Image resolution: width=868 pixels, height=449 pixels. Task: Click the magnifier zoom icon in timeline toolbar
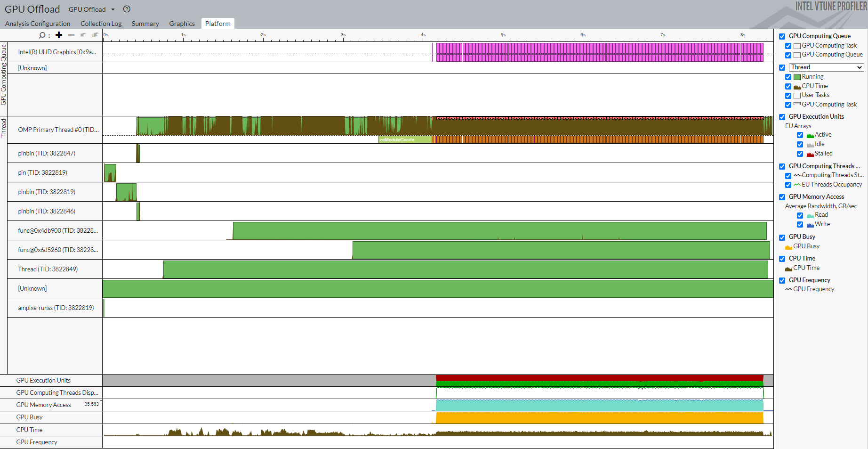(x=42, y=35)
